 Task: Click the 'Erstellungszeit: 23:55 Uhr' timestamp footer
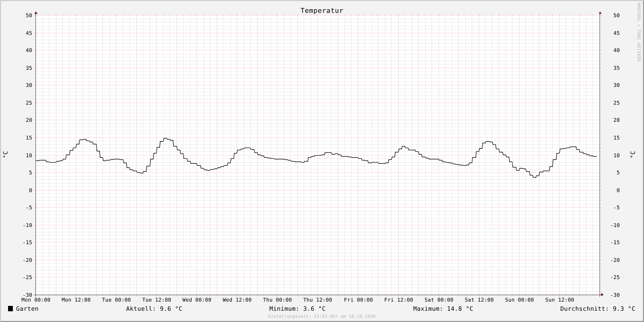(x=322, y=317)
